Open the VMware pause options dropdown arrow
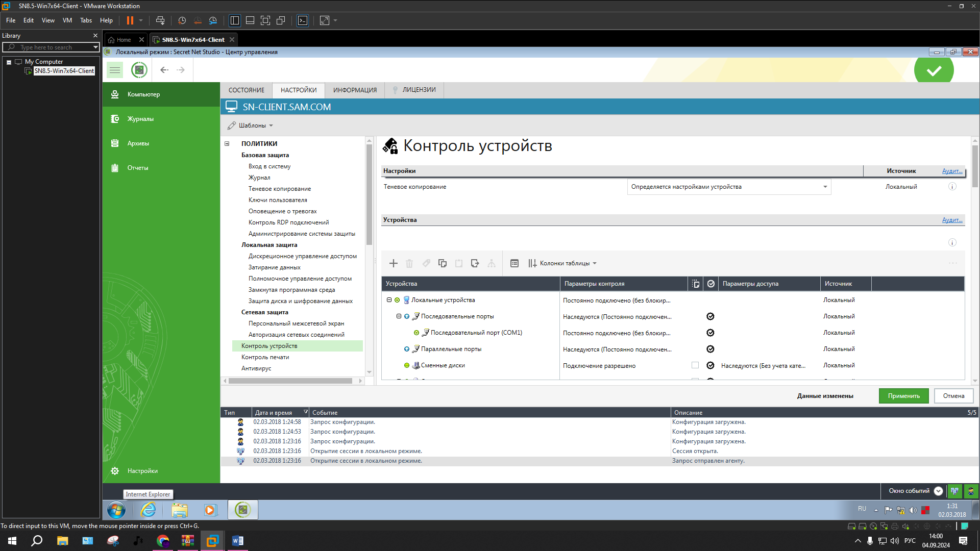 [x=141, y=20]
